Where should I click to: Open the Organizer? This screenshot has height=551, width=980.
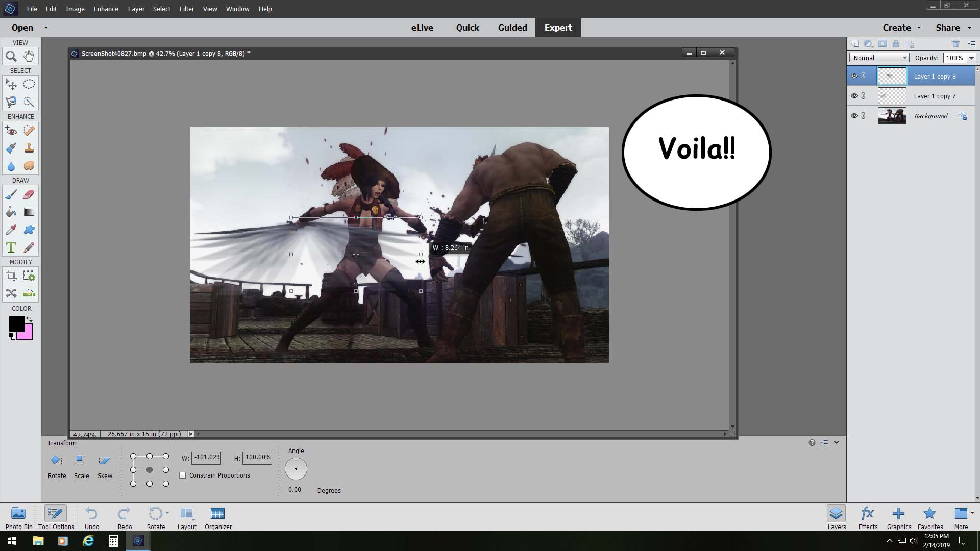coord(218,518)
